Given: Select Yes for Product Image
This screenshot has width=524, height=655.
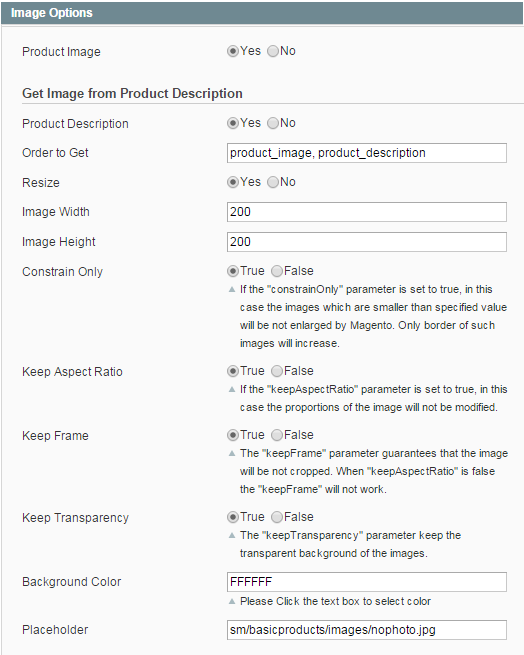Looking at the screenshot, I should pyautogui.click(x=232, y=51).
